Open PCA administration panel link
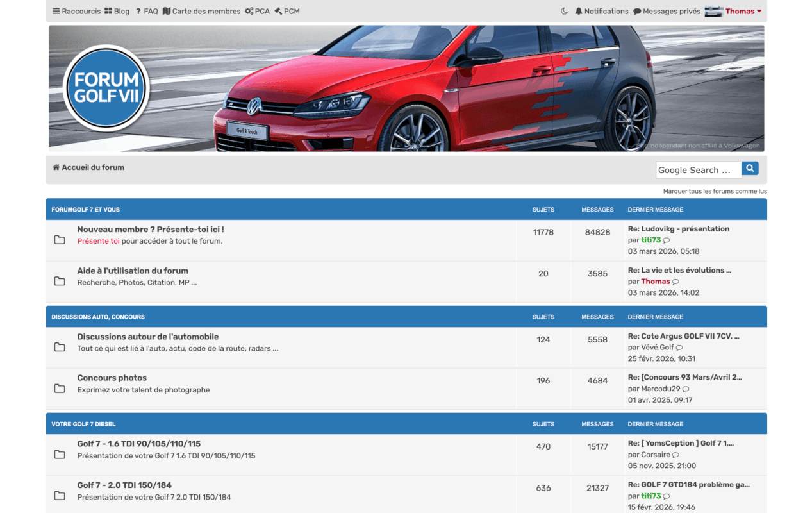This screenshot has height=513, width=812. 257,11
